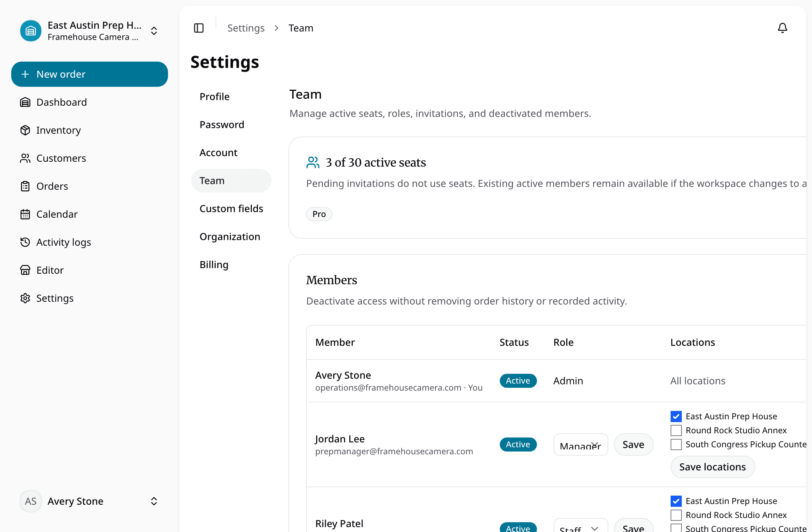Screen dimensions: 812x532
Task: Click the Activity logs history icon
Action: (25, 242)
